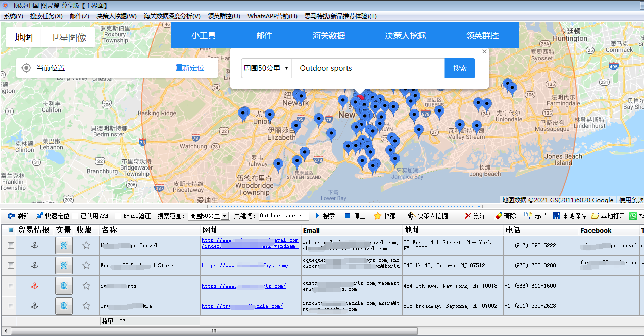Click the 本地保存 floppy disk icon
The width and height of the screenshot is (644, 336).
pos(557,216)
